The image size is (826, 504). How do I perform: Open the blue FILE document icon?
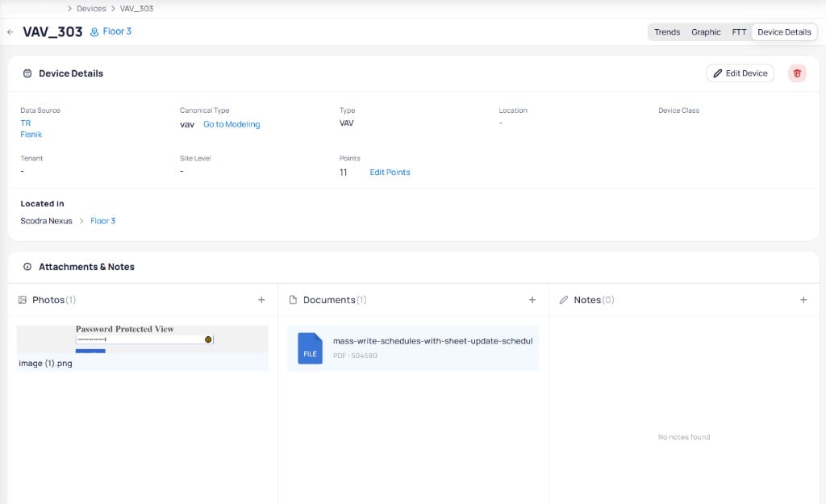(310, 348)
